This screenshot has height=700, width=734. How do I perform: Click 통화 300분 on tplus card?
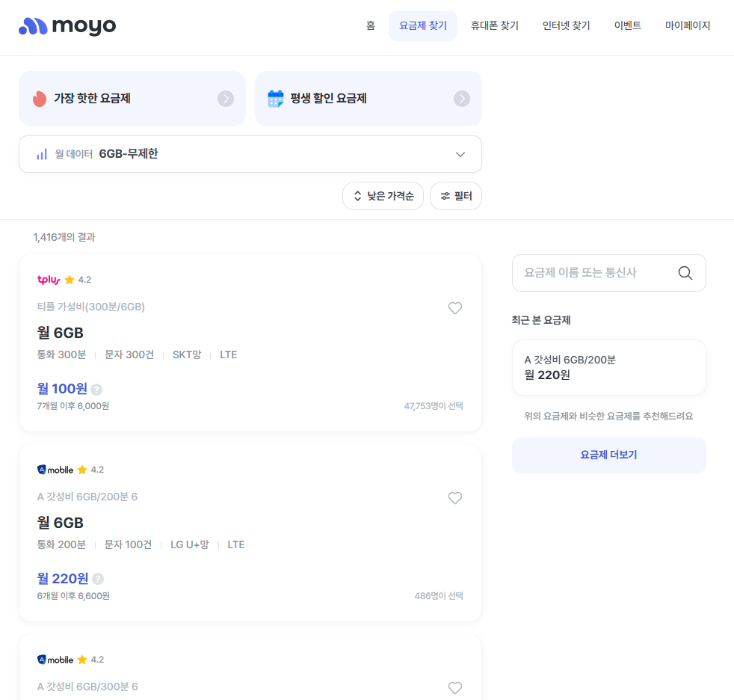coord(62,355)
